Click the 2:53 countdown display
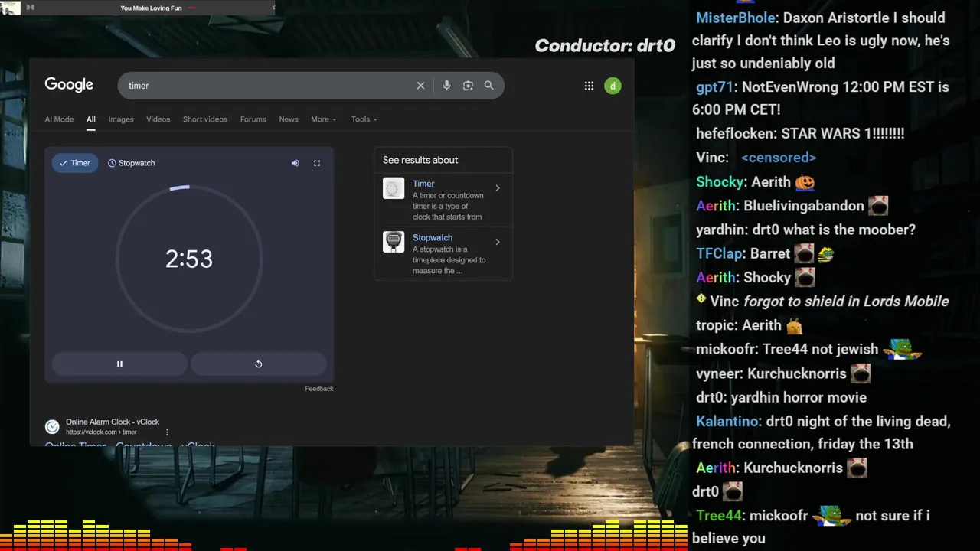The image size is (980, 551). 189,259
